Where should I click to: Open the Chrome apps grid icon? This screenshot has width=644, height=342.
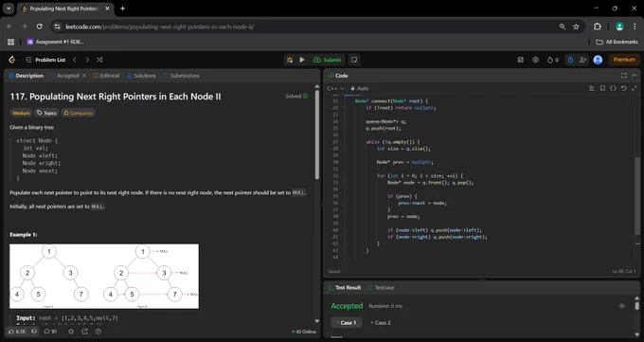[11, 42]
